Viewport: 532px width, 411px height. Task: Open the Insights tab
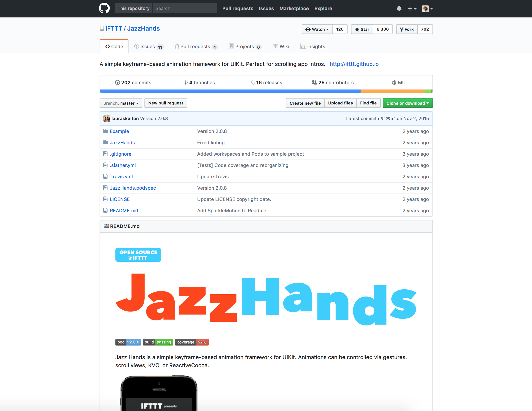pyautogui.click(x=312, y=46)
